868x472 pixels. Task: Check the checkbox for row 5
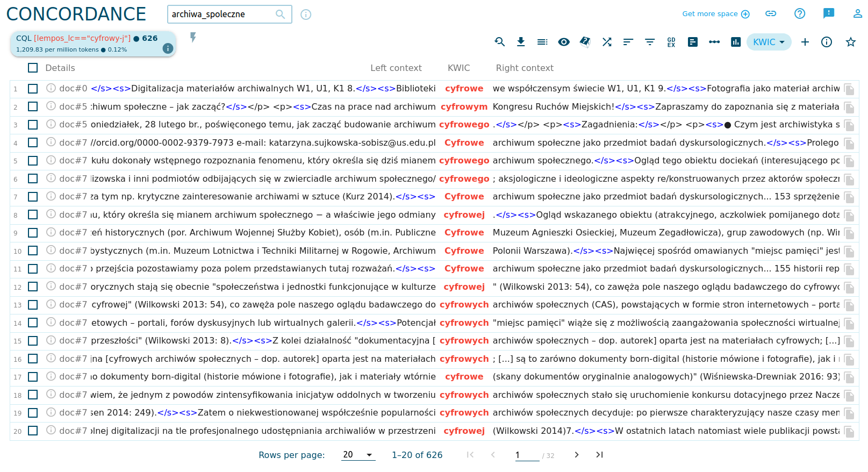click(33, 161)
